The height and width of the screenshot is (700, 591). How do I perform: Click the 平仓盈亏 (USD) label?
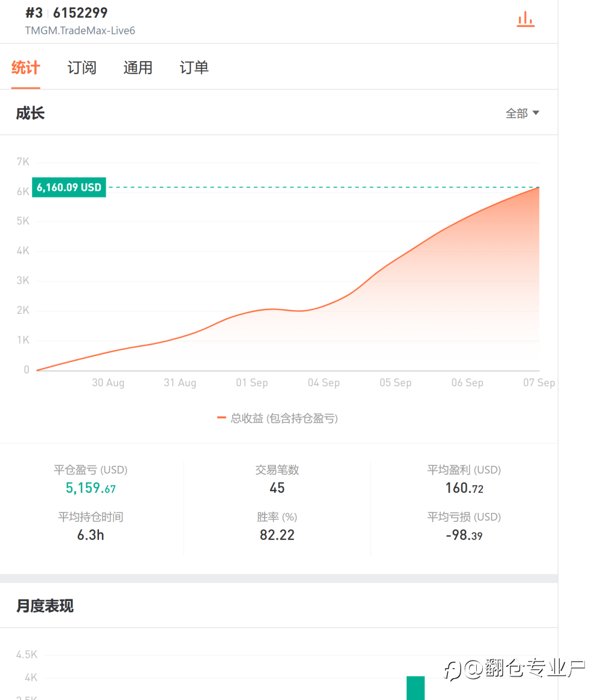(91, 470)
